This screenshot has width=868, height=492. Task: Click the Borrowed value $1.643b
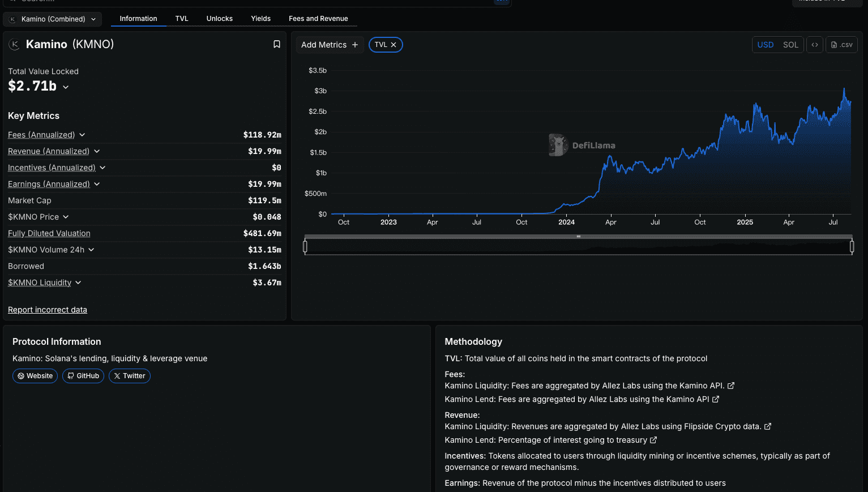264,266
